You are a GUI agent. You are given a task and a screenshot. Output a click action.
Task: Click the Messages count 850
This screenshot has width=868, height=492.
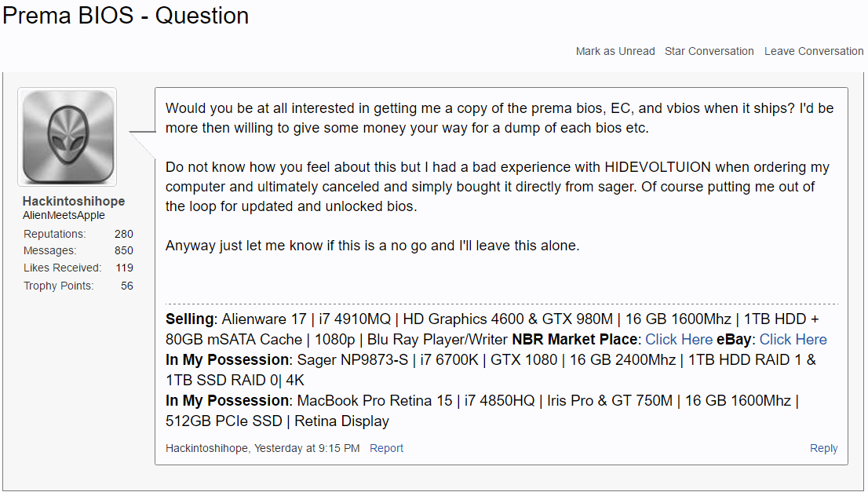pyautogui.click(x=123, y=251)
